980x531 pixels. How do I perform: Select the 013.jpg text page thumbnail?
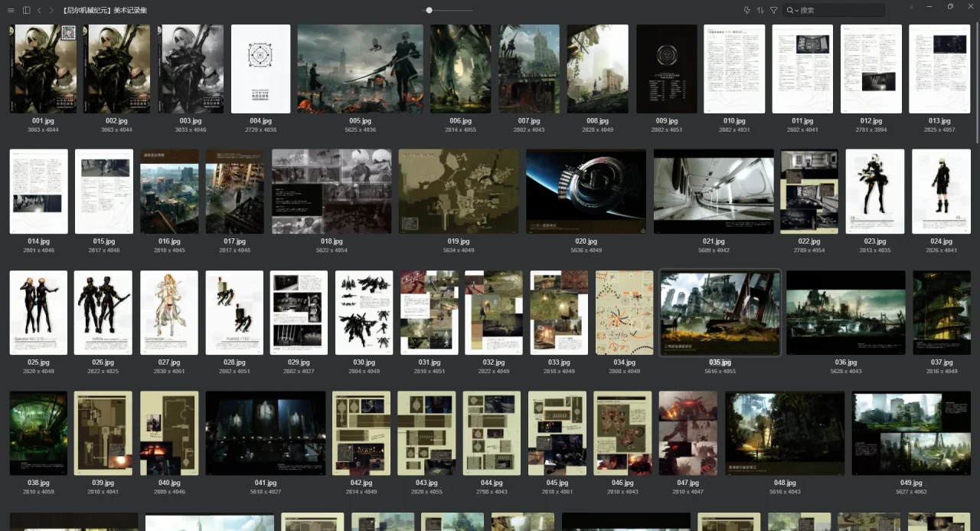(x=939, y=69)
